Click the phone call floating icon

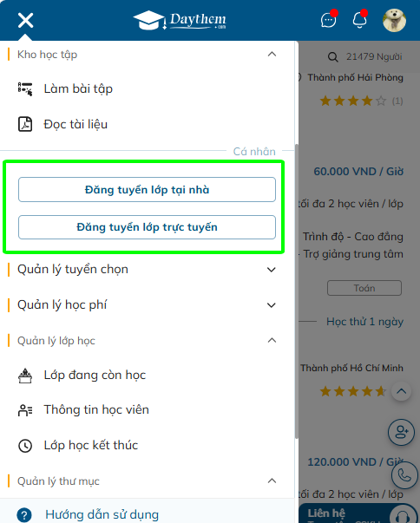click(x=404, y=475)
